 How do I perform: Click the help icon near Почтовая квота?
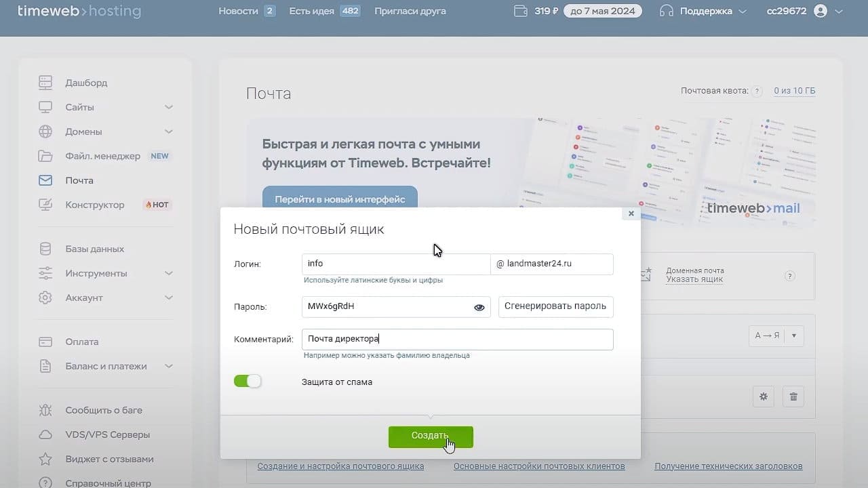757,91
